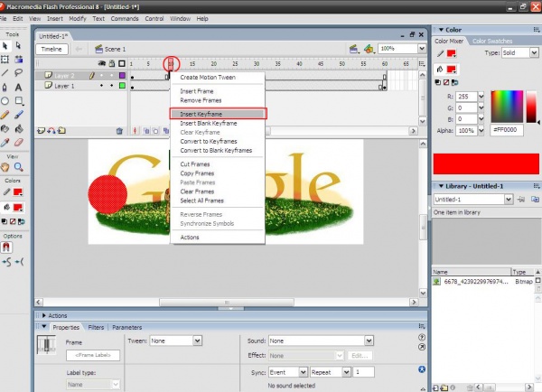
Task: Toggle Layer 1 lock dot
Action: (112, 86)
